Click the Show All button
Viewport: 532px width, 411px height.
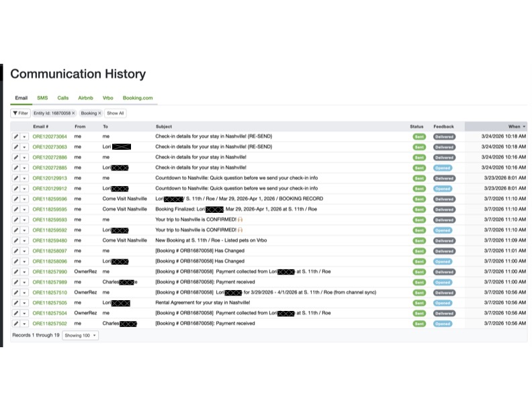coord(116,113)
